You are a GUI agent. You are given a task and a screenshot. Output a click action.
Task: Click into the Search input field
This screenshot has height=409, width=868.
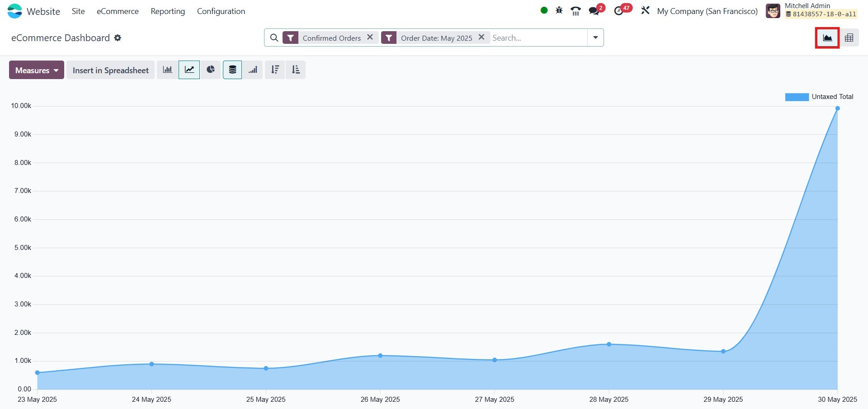(x=538, y=38)
